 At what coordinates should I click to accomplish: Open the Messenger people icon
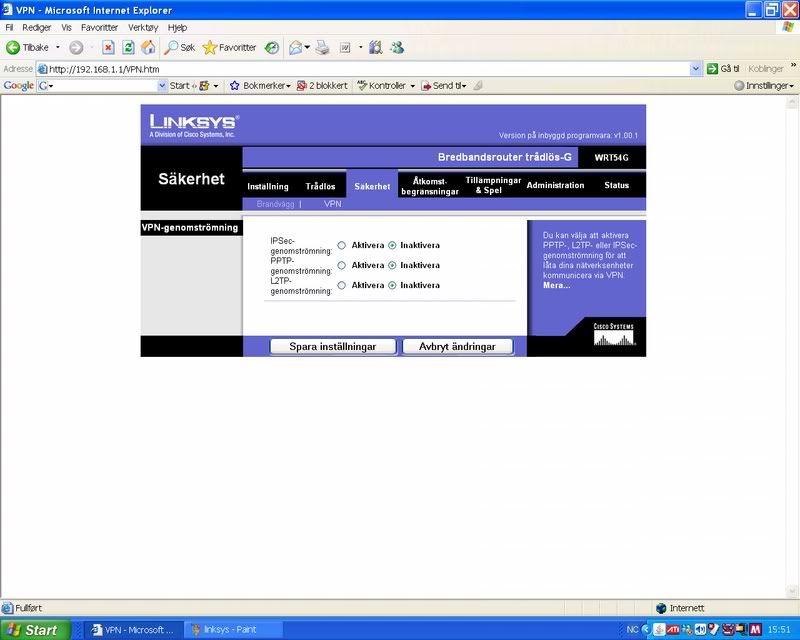pos(397,47)
